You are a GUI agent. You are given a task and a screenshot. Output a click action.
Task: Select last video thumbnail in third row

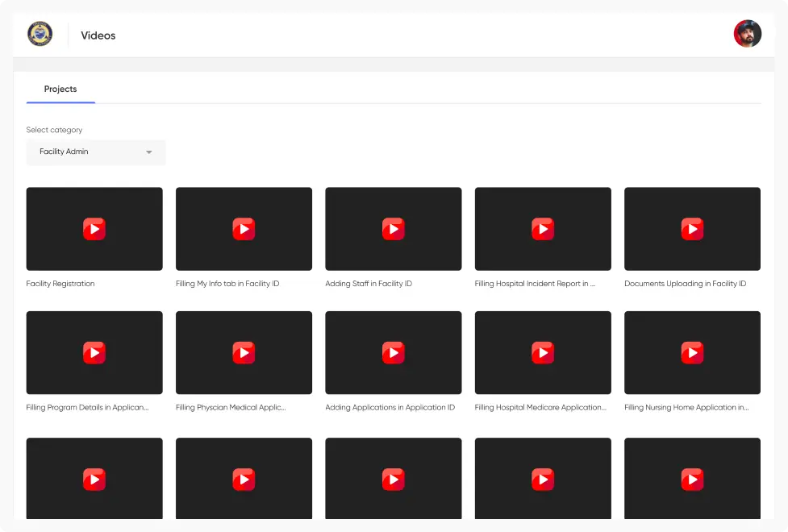(692, 480)
